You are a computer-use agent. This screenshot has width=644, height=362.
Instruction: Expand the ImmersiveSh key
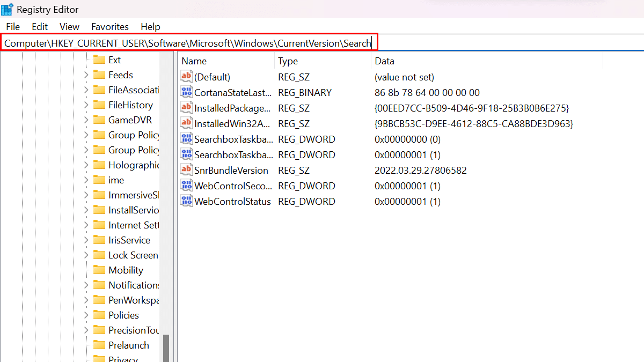[86, 195]
